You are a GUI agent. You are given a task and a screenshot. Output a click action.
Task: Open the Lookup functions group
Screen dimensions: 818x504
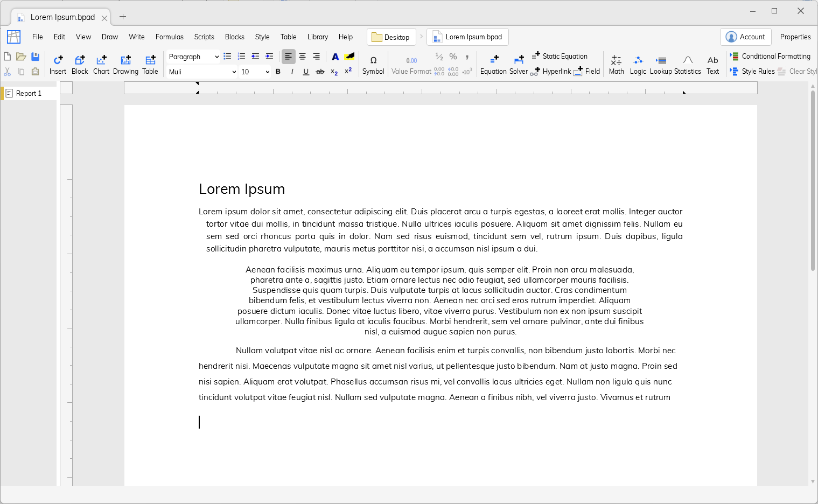(x=661, y=65)
